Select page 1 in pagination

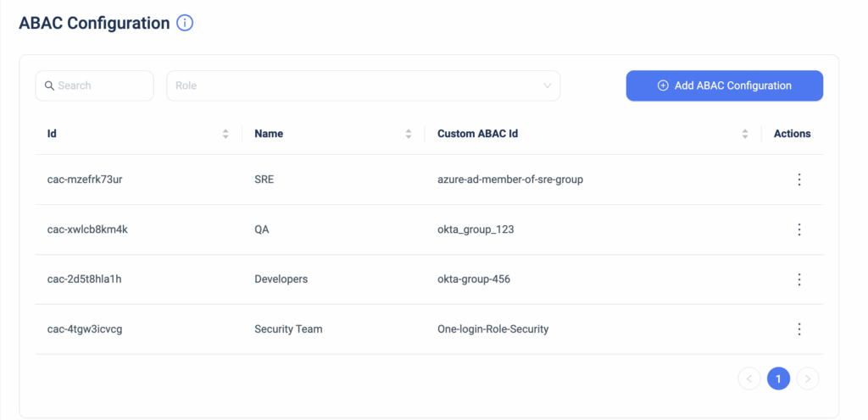[x=778, y=379]
